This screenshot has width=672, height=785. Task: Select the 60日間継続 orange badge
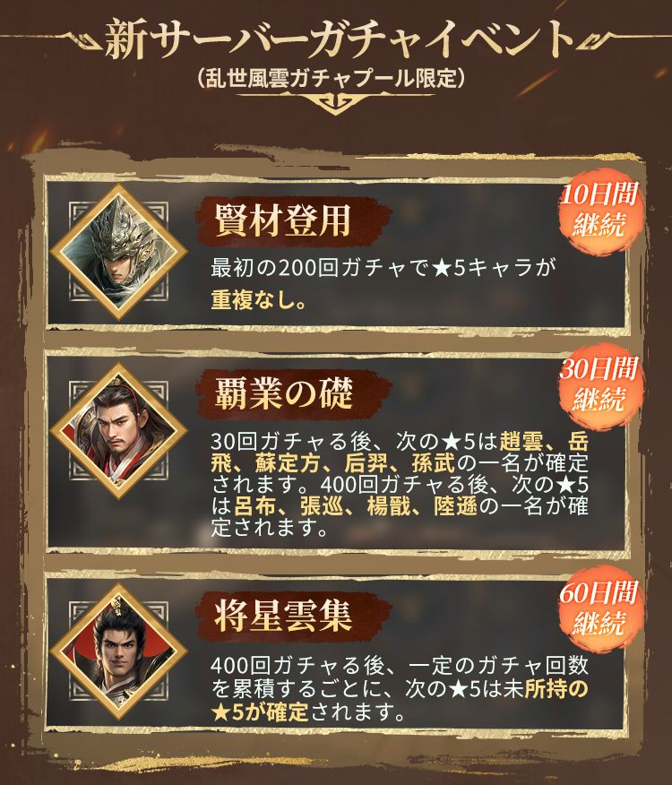point(599,608)
